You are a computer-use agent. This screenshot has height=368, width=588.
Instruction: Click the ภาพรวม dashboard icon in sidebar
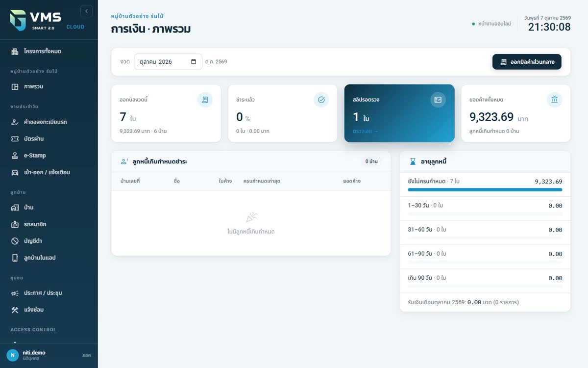tap(15, 86)
